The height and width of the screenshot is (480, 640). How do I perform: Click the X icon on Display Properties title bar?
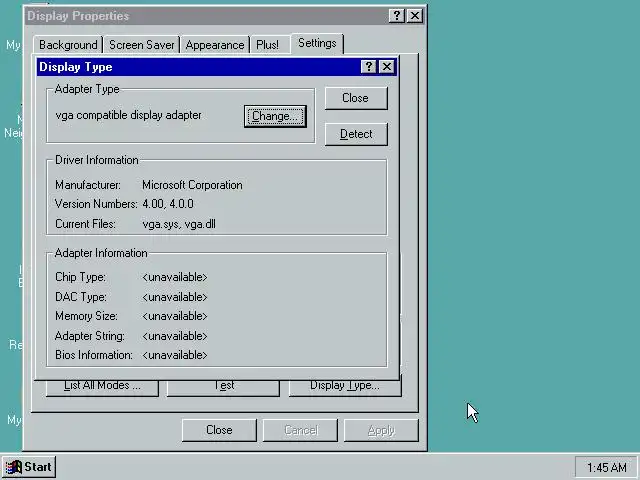415,16
